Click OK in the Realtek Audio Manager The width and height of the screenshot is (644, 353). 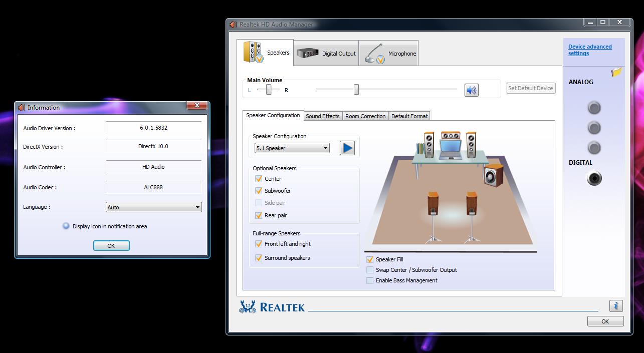click(605, 321)
